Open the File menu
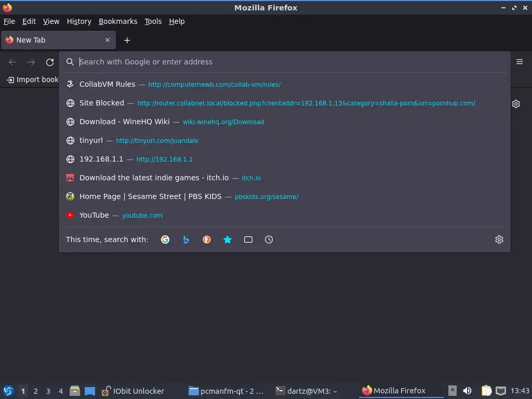532x399 pixels. click(9, 21)
